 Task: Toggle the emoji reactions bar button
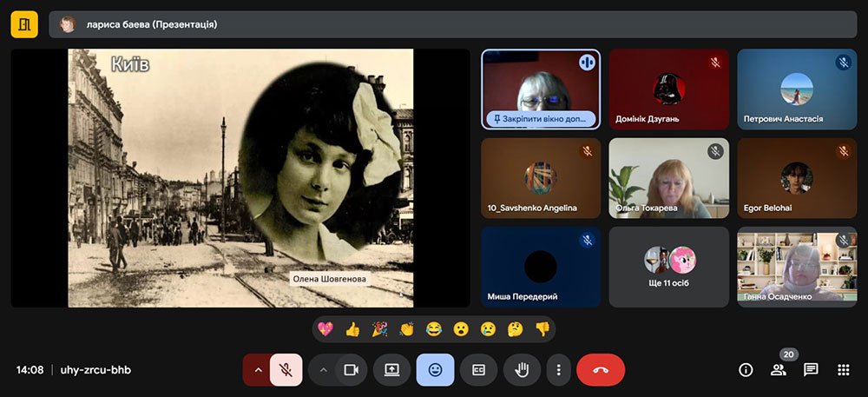(435, 369)
